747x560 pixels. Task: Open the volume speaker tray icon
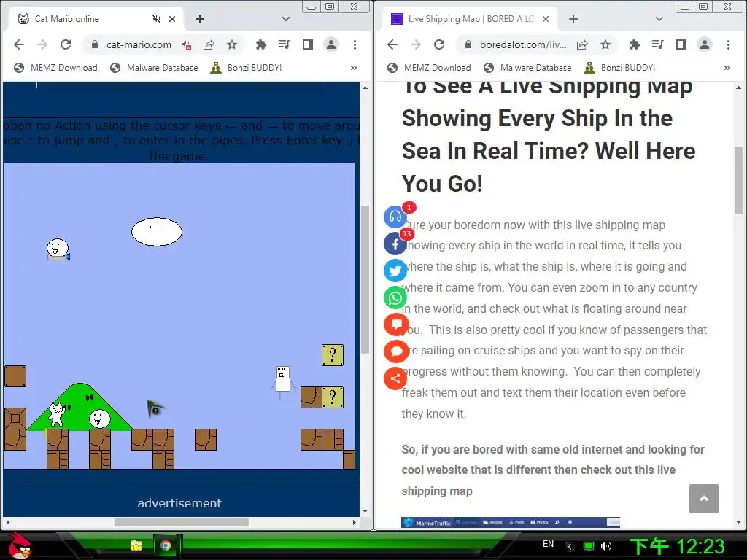click(606, 546)
